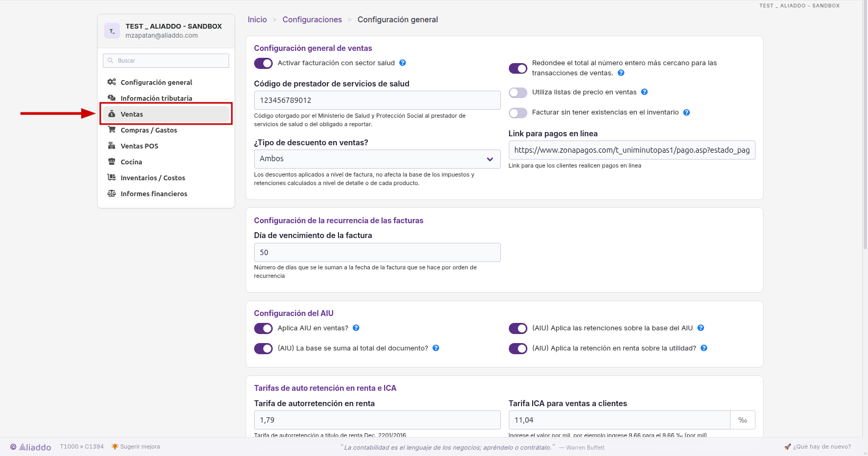Click the Inventarios / Costos icon
The height and width of the screenshot is (456, 868).
[111, 178]
